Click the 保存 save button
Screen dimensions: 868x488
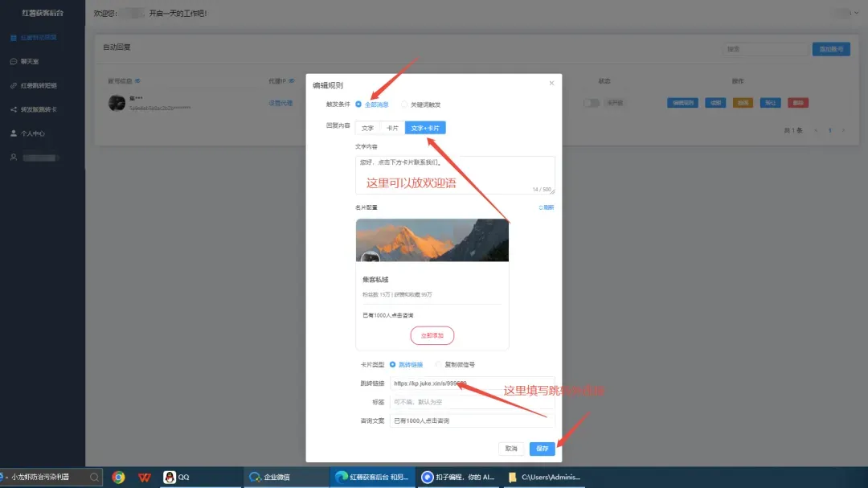[x=542, y=449]
